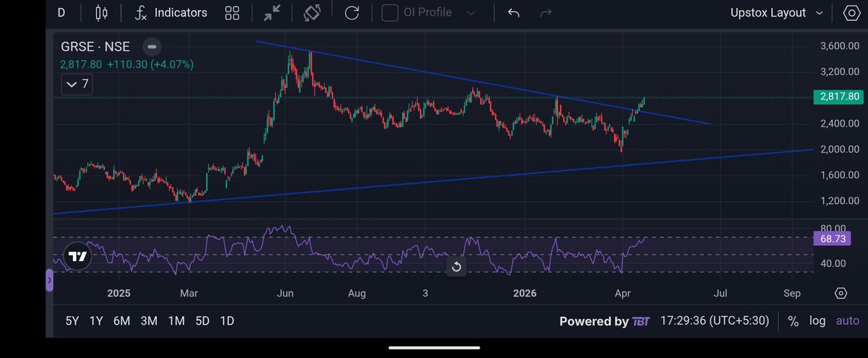The image size is (868, 358).
Task: Open the layout templates grid icon
Action: point(232,13)
